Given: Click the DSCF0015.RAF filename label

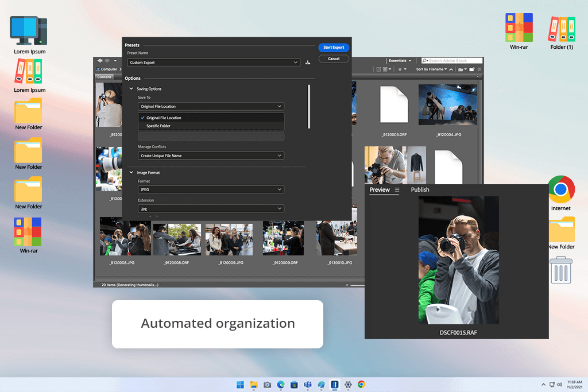Looking at the screenshot, I should (458, 332).
